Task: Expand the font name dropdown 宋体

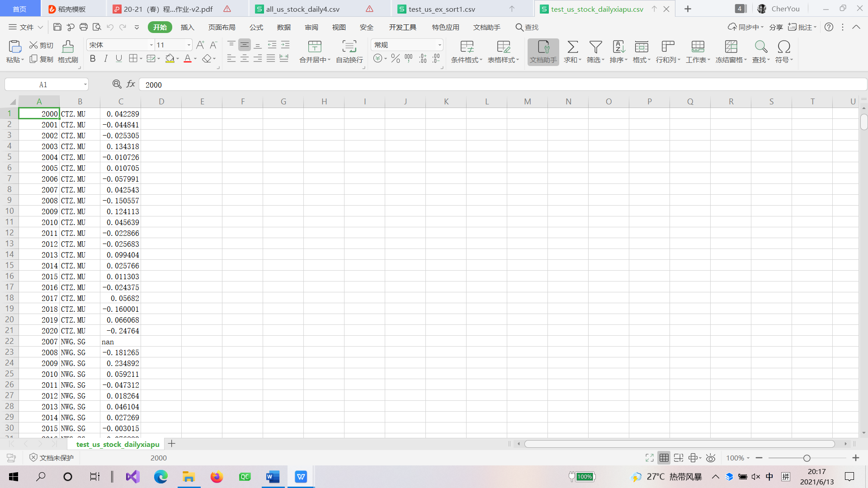Action: 151,45
